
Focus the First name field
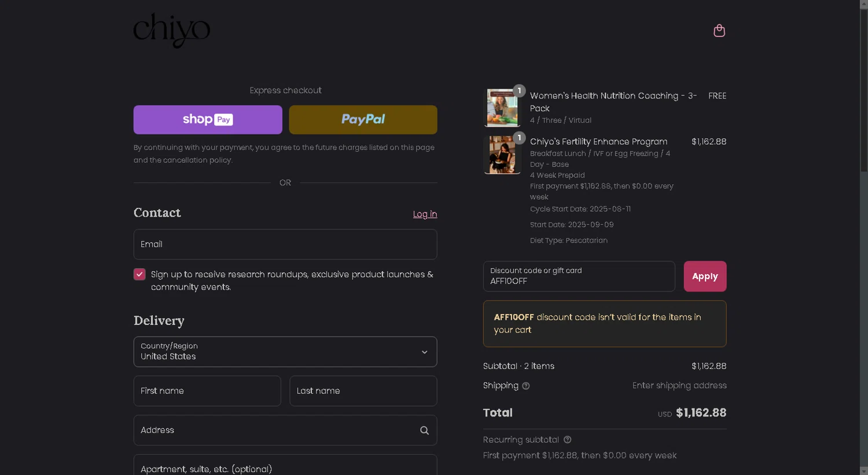point(207,391)
